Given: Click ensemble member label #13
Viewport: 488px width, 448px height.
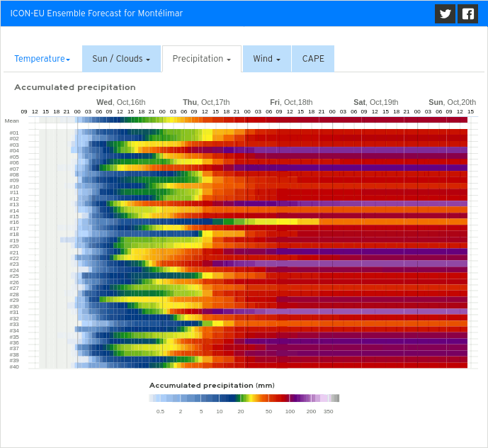Looking at the screenshot, I should pyautogui.click(x=14, y=205).
